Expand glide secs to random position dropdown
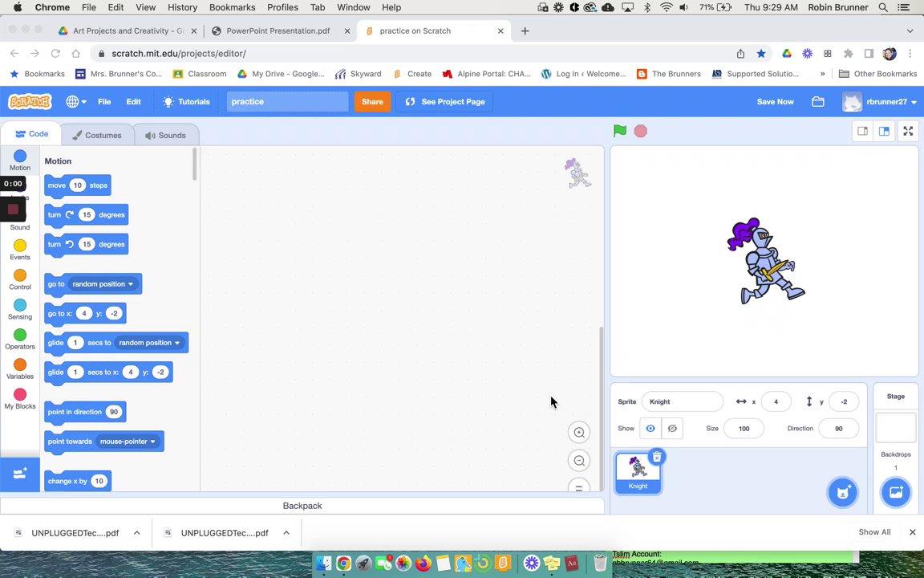The height and width of the screenshot is (578, 924). click(x=176, y=343)
